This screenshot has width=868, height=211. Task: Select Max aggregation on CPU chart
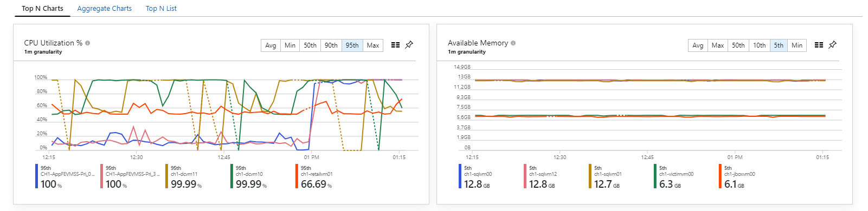pos(373,45)
